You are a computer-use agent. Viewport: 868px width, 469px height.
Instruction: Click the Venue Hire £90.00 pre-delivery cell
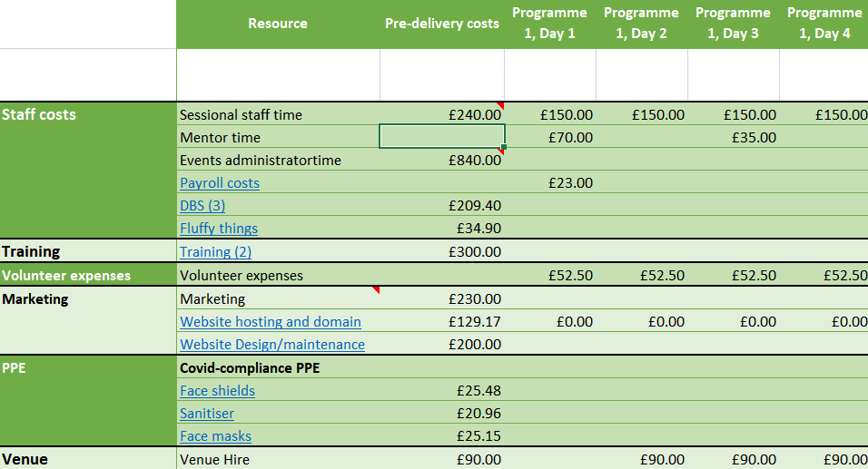(x=441, y=460)
